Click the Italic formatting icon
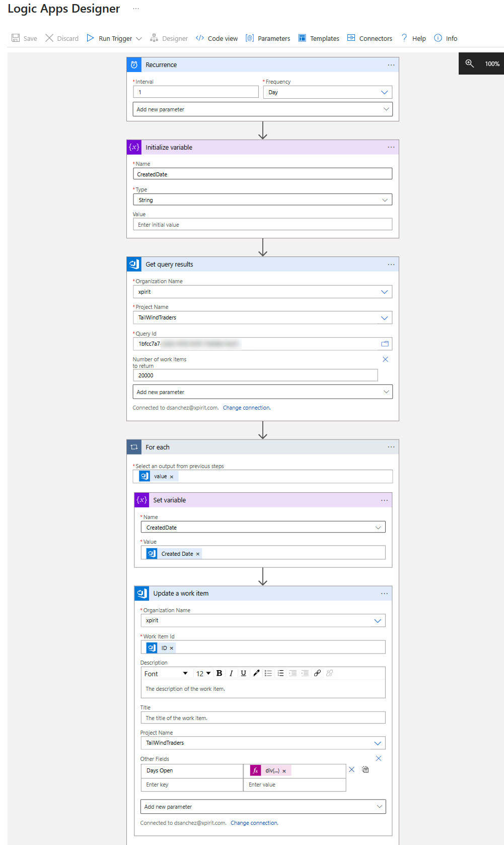The width and height of the screenshot is (504, 845). pyautogui.click(x=231, y=673)
